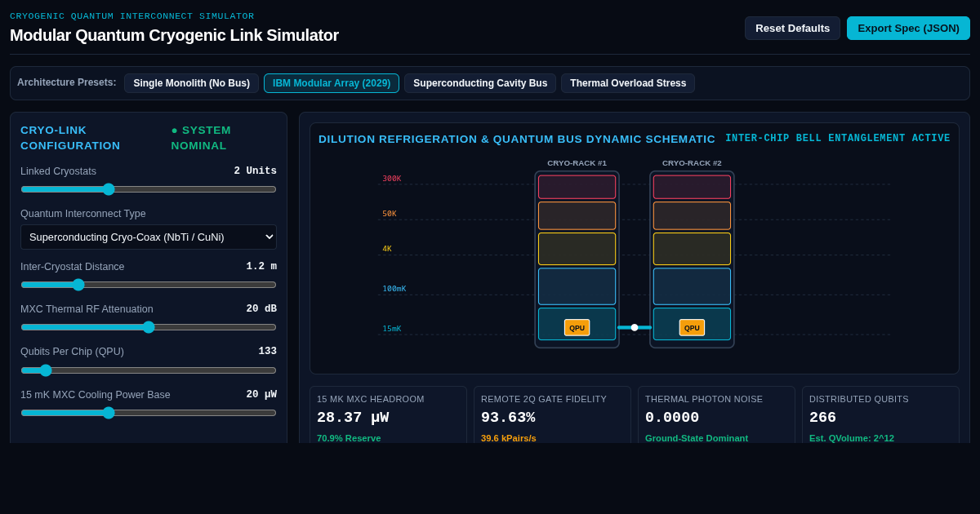
Task: Click the 266 distributed qubits value
Action: pos(822,418)
